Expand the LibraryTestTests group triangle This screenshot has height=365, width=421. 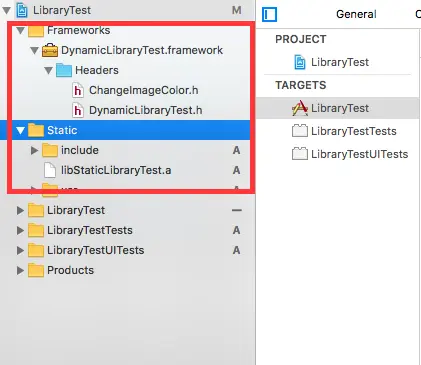(20, 230)
